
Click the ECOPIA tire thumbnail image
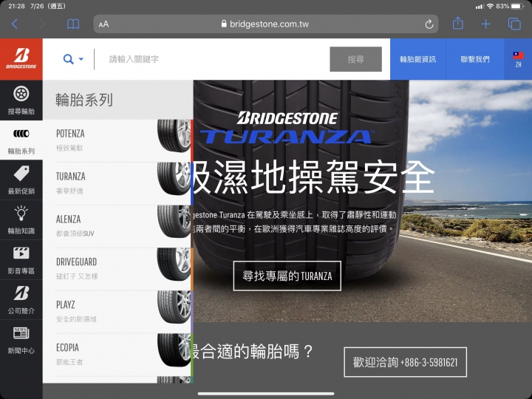[174, 349]
